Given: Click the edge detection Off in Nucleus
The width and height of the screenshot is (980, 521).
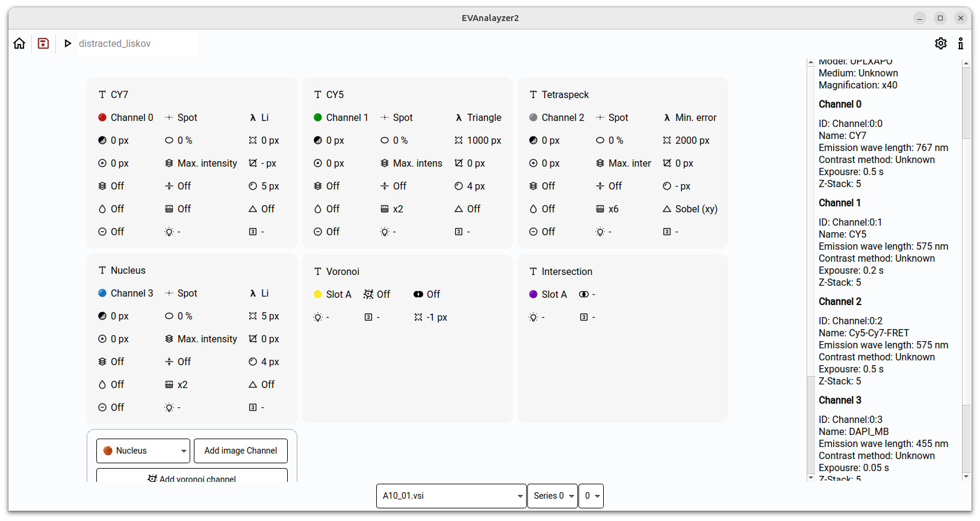Looking at the screenshot, I should pyautogui.click(x=262, y=384).
